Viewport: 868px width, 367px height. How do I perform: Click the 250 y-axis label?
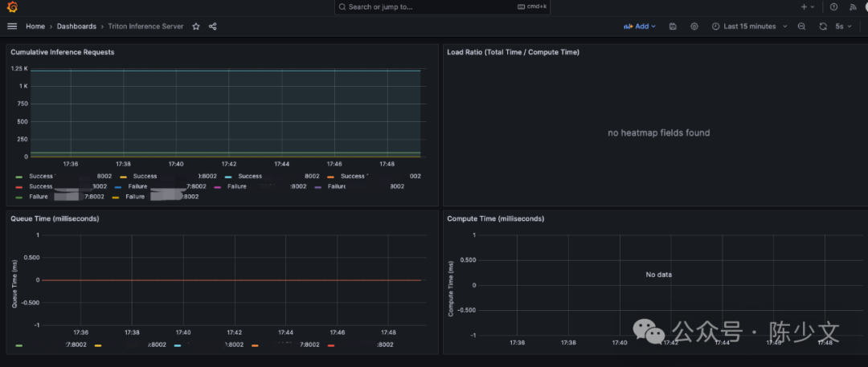[23, 139]
